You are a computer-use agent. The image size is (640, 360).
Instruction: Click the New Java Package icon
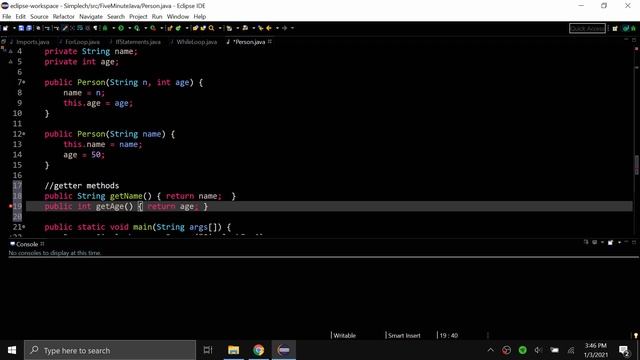click(x=169, y=28)
